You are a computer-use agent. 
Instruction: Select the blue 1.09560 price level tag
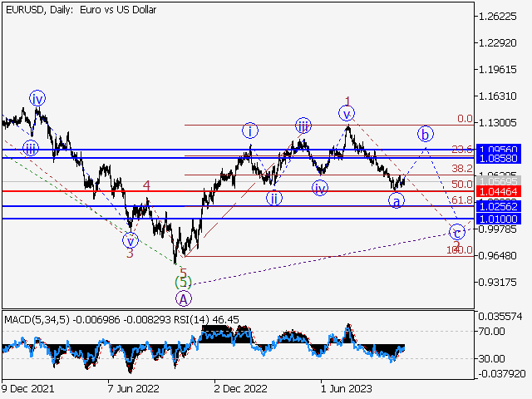tap(499, 148)
